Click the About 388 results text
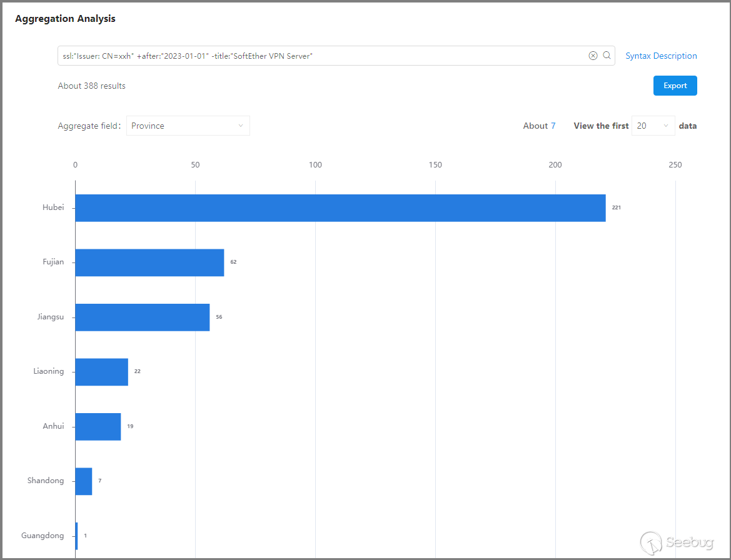This screenshot has width=731, height=560. (x=92, y=86)
